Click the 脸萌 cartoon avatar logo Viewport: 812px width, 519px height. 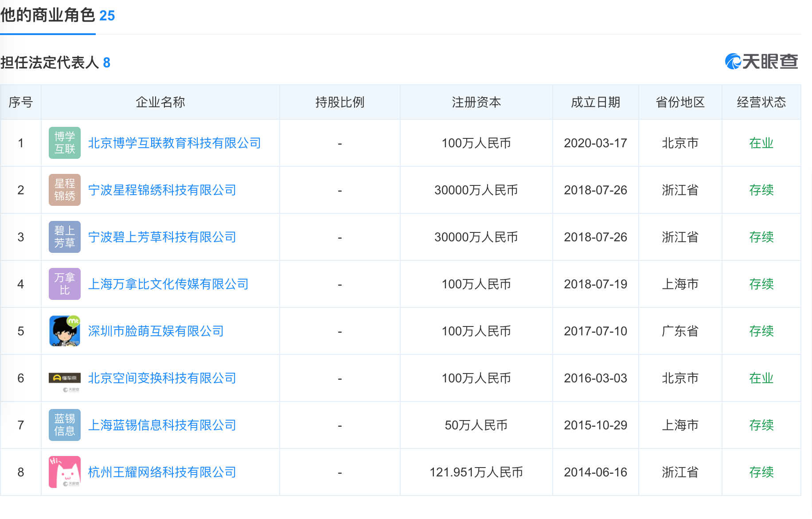tap(65, 331)
